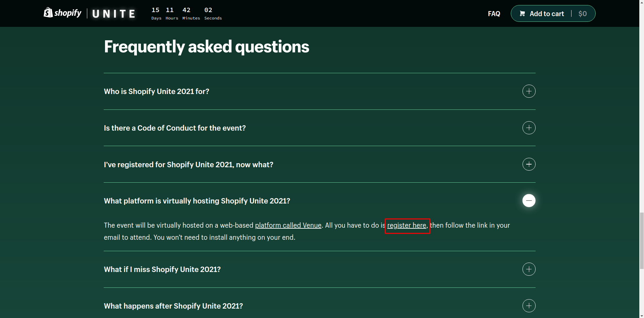Expand 'What if I miss' plus icon
Viewport: 644px width, 318px height.
click(x=529, y=269)
